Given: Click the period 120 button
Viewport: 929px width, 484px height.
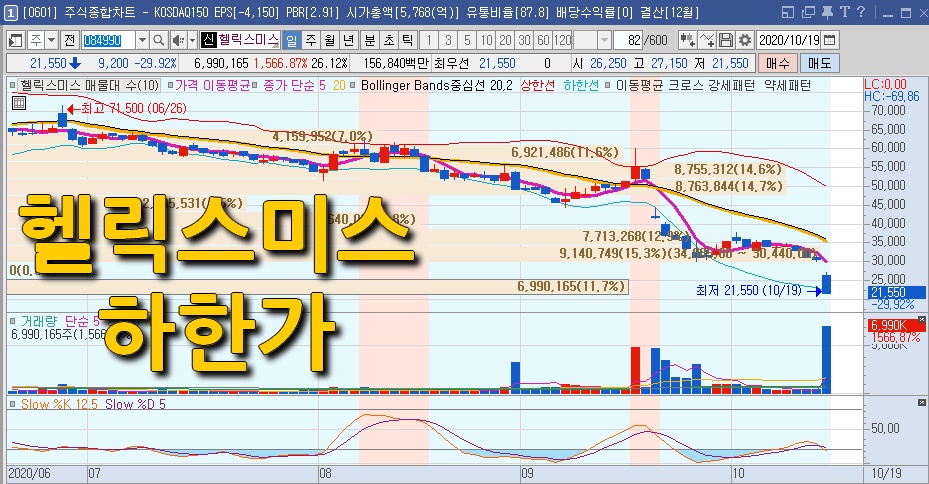Looking at the screenshot, I should (562, 40).
